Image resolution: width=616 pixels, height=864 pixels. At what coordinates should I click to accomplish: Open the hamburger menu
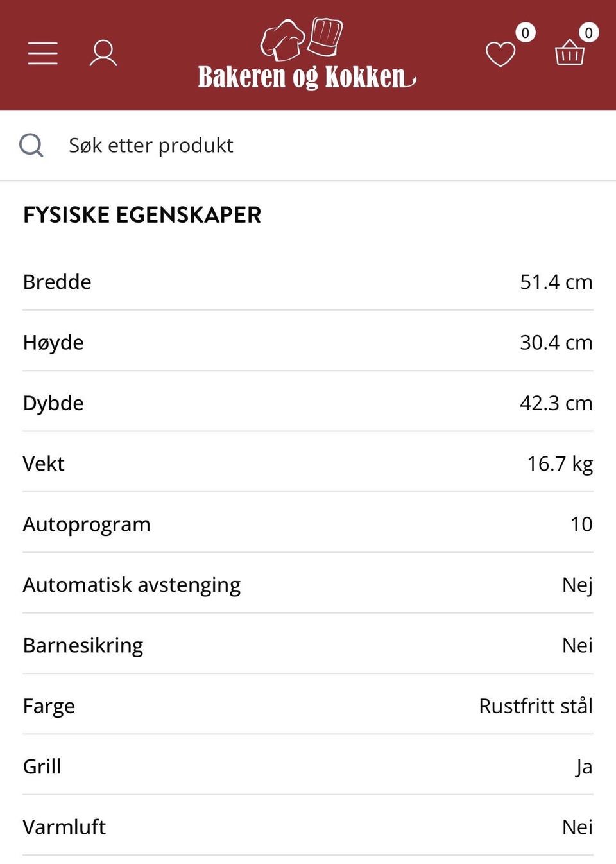tap(43, 53)
